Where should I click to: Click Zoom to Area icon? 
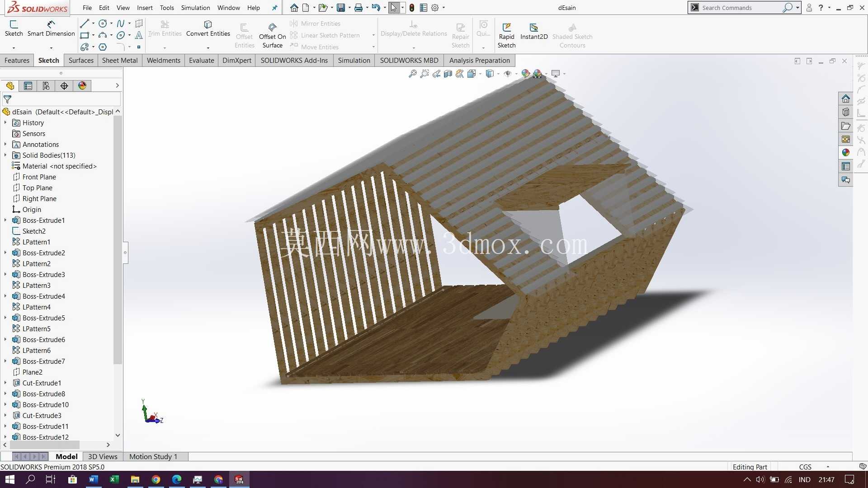(x=425, y=74)
